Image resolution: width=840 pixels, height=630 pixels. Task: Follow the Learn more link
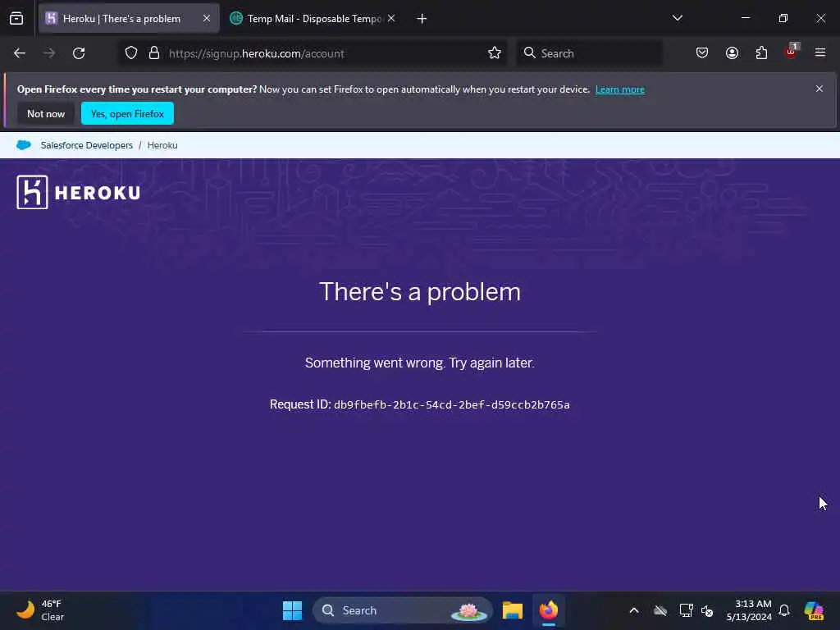tap(620, 89)
